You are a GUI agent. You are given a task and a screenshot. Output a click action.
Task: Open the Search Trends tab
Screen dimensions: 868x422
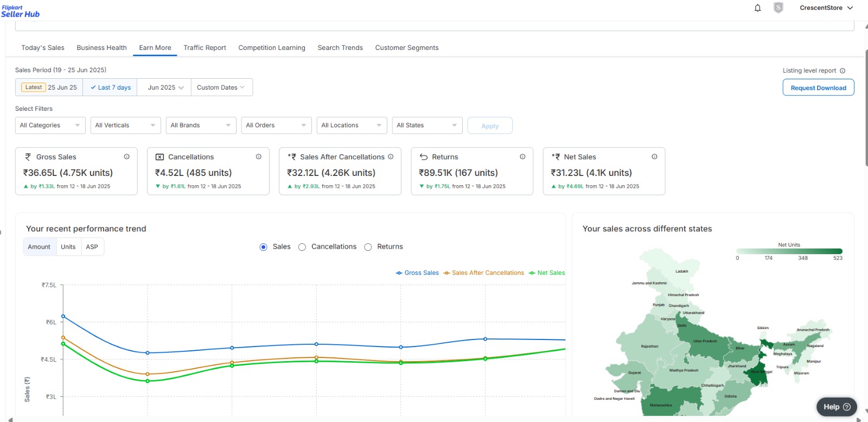point(340,48)
